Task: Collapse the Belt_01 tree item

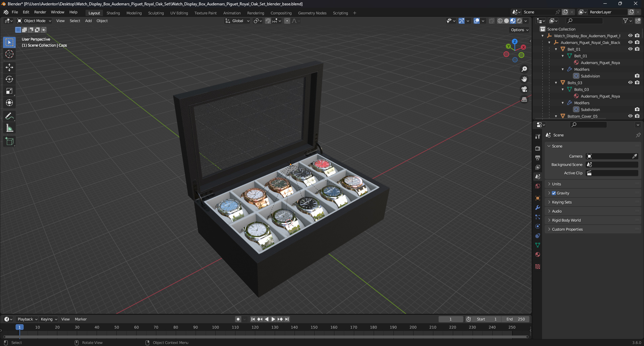Action: point(556,49)
